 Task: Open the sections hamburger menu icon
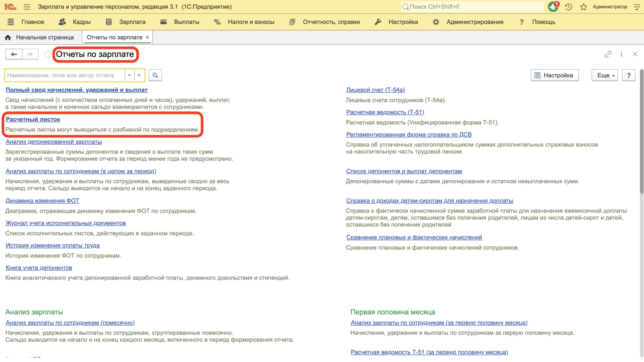click(x=11, y=22)
